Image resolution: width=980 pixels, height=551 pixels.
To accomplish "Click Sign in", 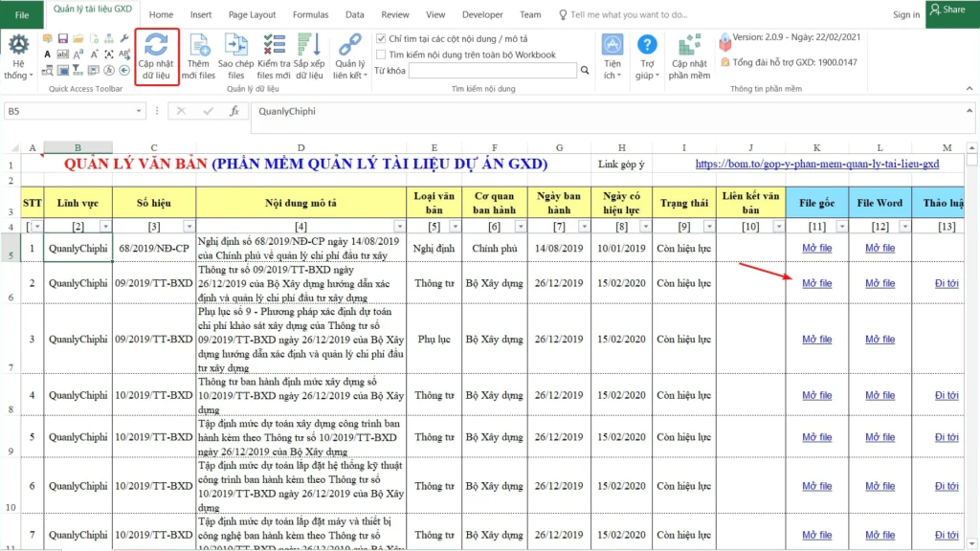I will point(906,14).
